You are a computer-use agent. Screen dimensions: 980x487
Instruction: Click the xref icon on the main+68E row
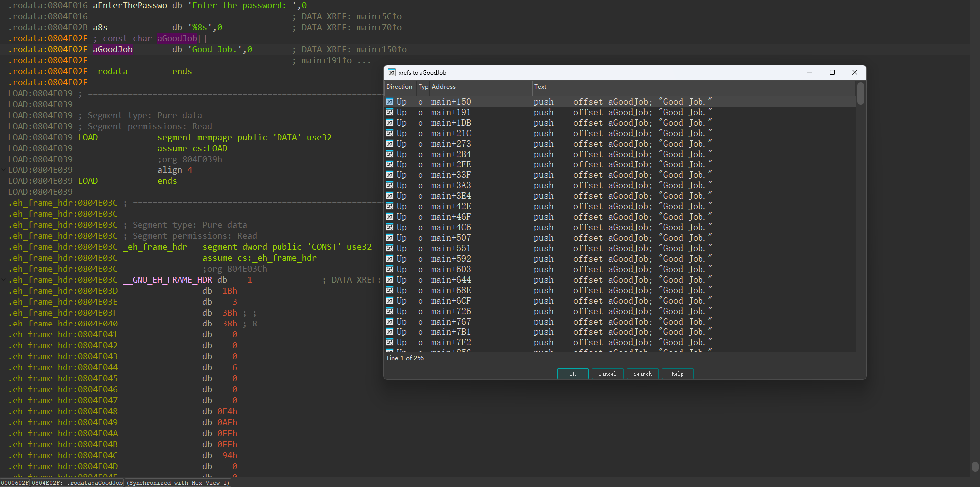[x=390, y=290]
